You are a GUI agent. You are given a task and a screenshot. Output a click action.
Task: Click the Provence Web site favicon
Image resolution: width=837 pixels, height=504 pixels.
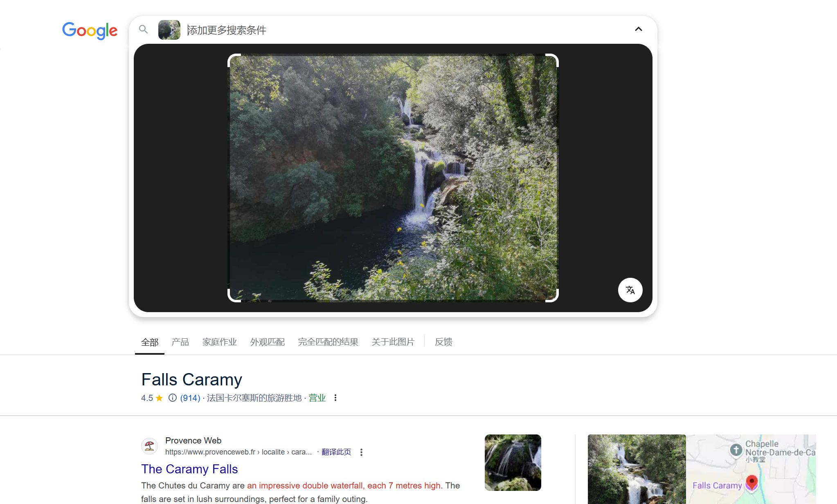tap(150, 446)
